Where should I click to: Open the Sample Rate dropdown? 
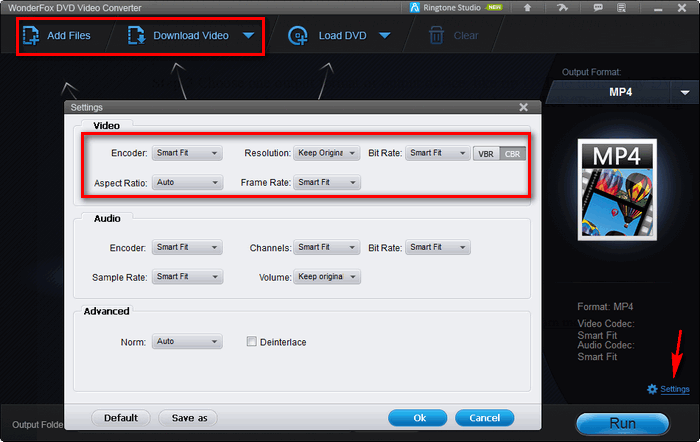coord(187,277)
